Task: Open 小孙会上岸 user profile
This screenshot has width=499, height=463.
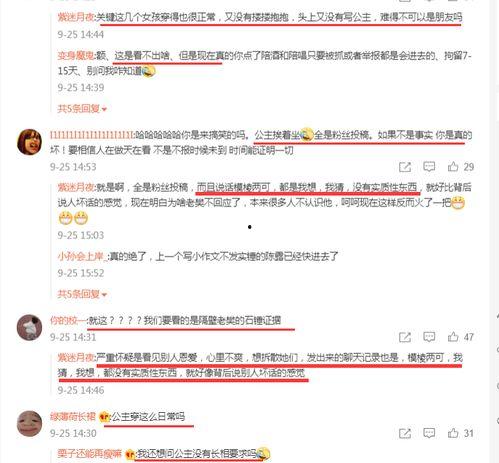Action: tap(80, 256)
